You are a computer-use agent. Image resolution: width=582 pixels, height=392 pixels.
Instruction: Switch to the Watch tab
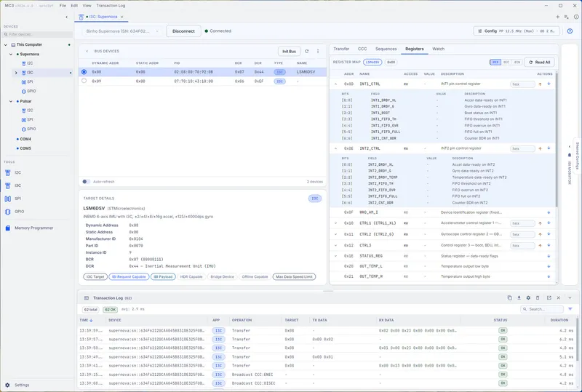(439, 49)
